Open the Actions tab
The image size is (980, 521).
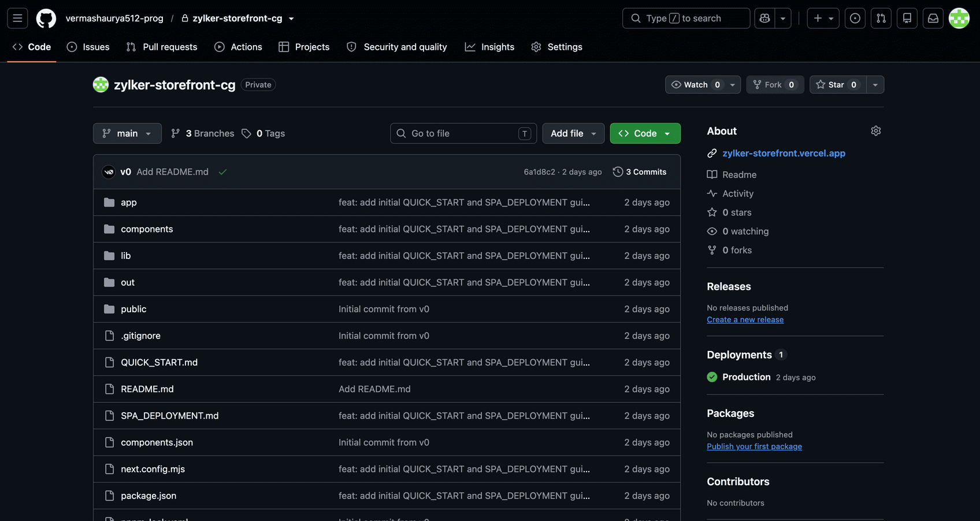238,47
